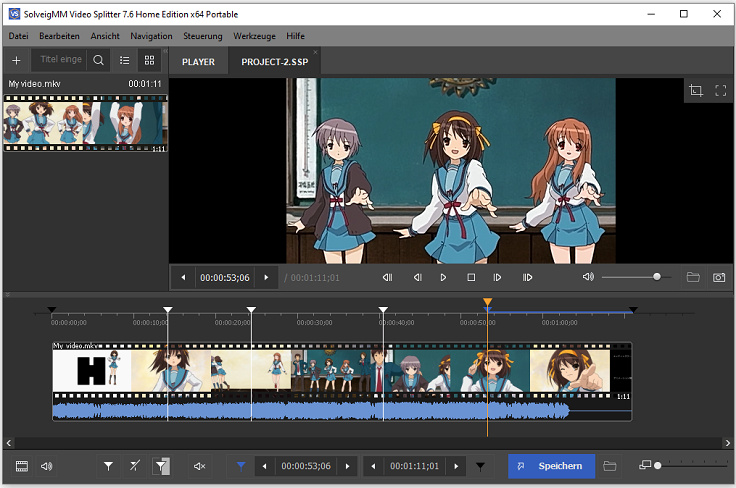Click the black start marker on timeline
The image size is (736, 488).
point(52,310)
